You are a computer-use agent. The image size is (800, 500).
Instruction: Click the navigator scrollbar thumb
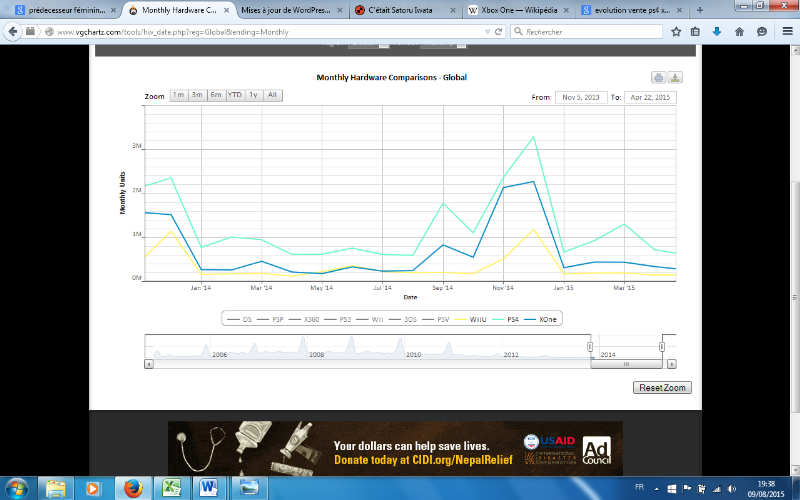click(x=627, y=364)
